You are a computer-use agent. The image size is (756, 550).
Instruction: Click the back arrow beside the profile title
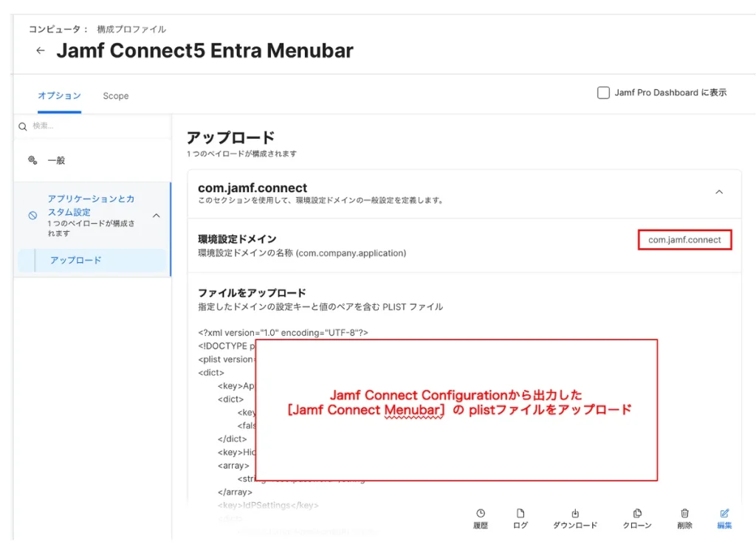[41, 51]
